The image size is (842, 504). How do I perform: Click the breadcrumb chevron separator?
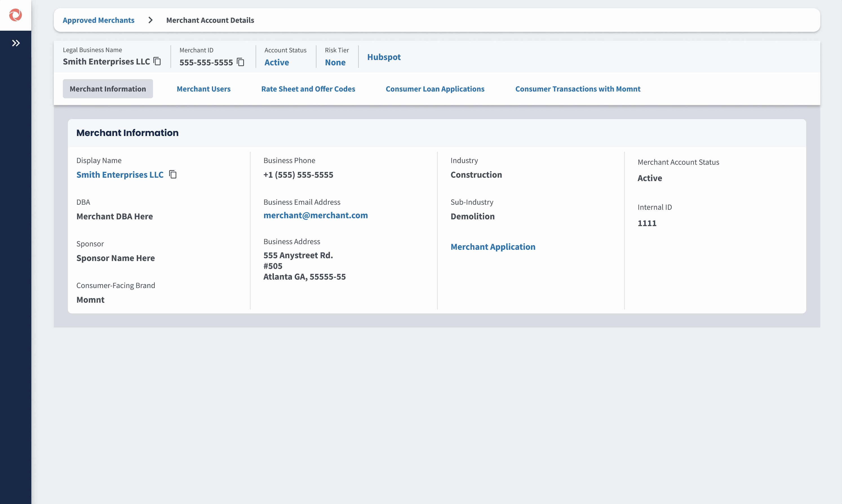click(x=150, y=20)
